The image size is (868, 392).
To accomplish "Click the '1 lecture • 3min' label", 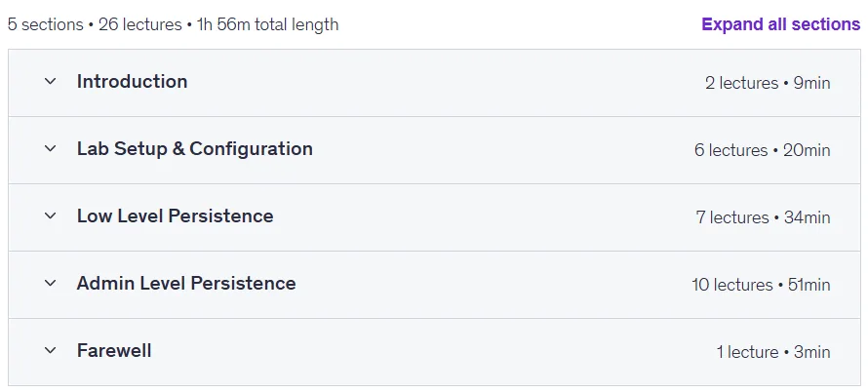I will click(773, 352).
